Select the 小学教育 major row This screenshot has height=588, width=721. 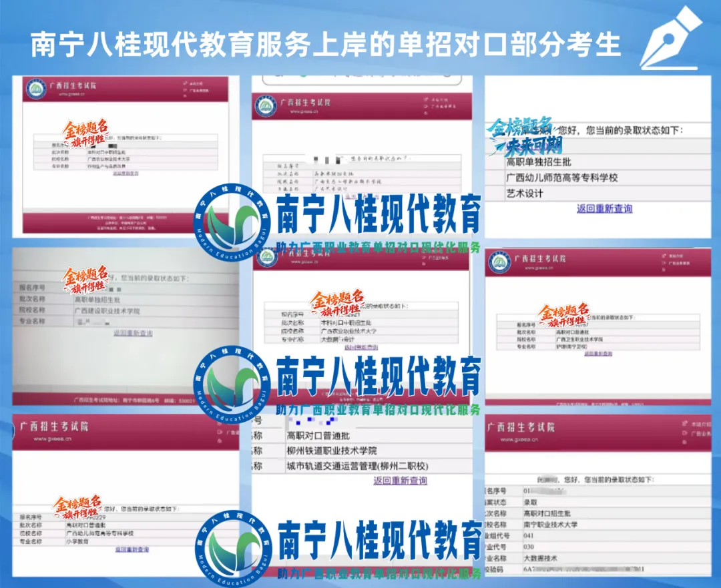126,541
